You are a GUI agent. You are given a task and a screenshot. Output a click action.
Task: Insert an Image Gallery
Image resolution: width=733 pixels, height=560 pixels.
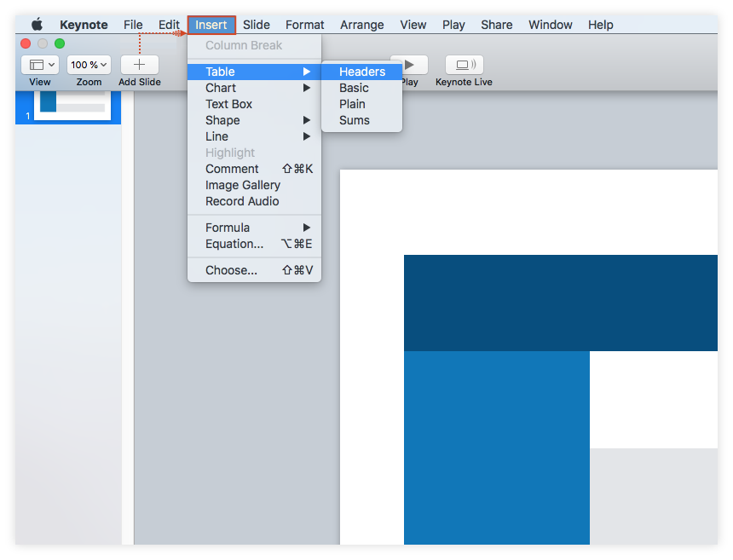tap(242, 185)
